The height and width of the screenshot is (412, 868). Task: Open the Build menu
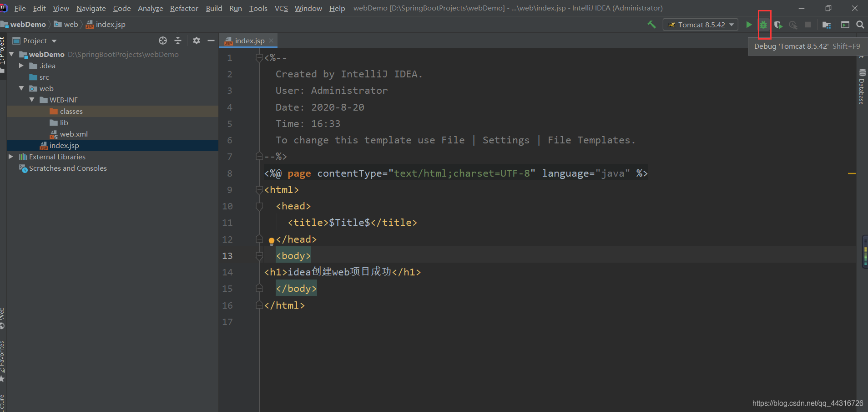pos(214,8)
